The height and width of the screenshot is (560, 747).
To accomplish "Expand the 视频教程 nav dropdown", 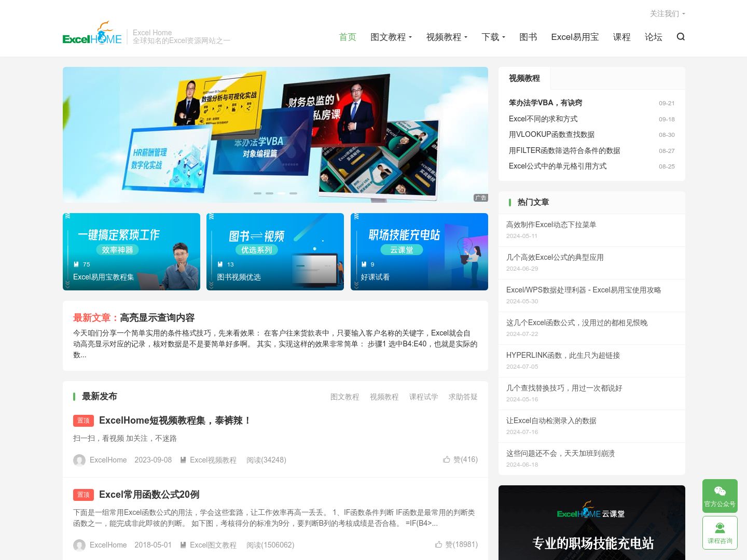I will coord(447,37).
